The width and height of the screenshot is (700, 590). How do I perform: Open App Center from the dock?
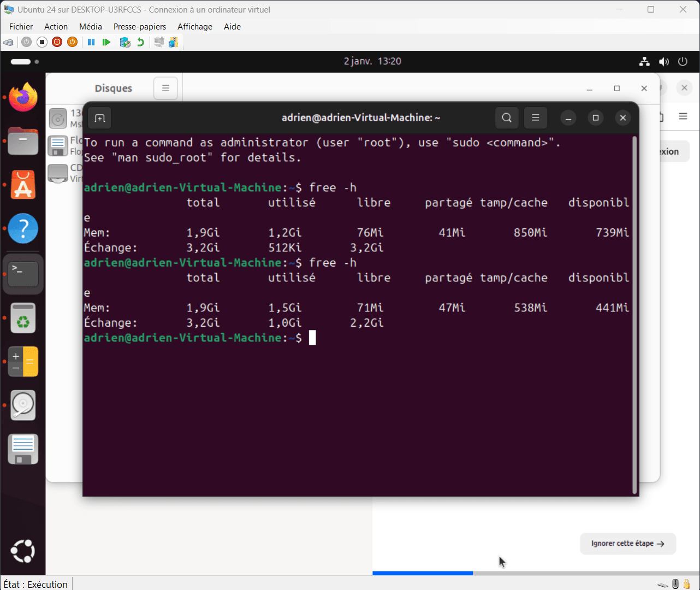pos(23,184)
